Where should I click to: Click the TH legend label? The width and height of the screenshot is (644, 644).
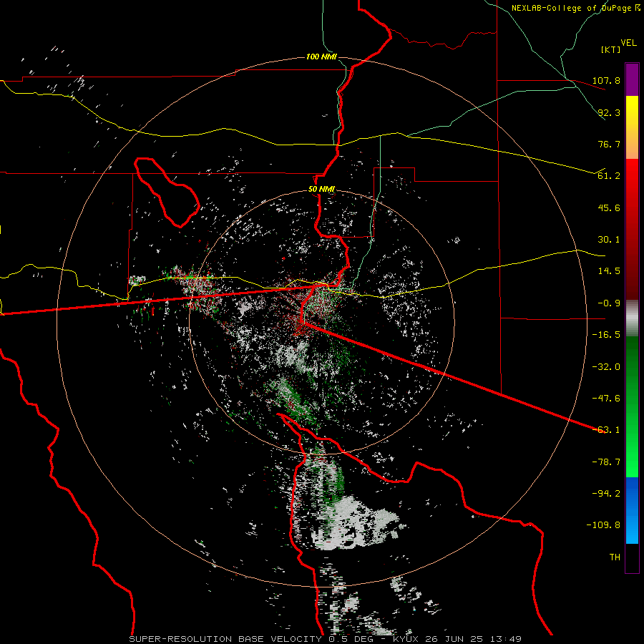click(x=615, y=557)
